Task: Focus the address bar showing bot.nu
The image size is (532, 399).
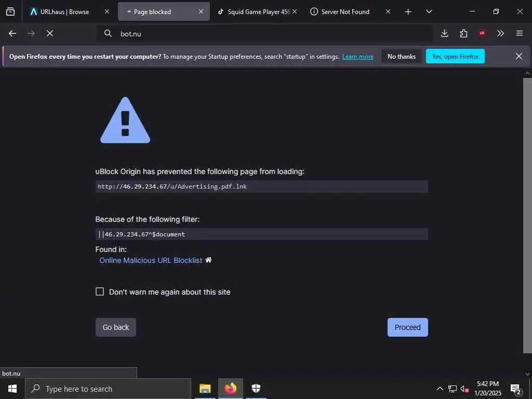Action: pyautogui.click(x=264, y=33)
